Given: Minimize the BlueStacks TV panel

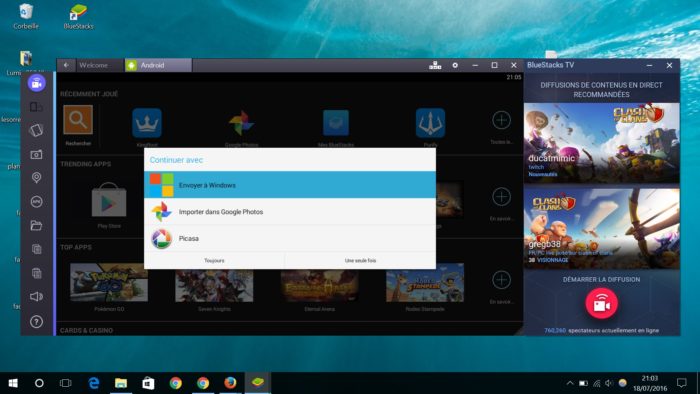Looking at the screenshot, I should (x=650, y=65).
